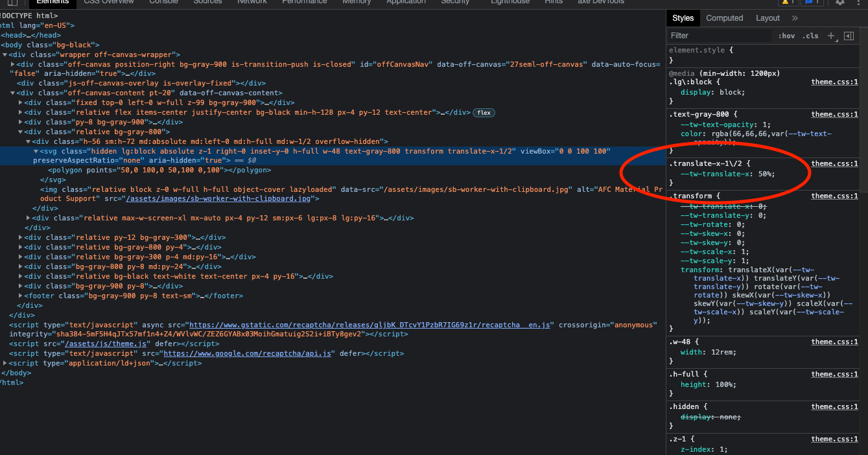Click the yellow warnings counter icon
The image size is (868, 455).
pos(786,3)
